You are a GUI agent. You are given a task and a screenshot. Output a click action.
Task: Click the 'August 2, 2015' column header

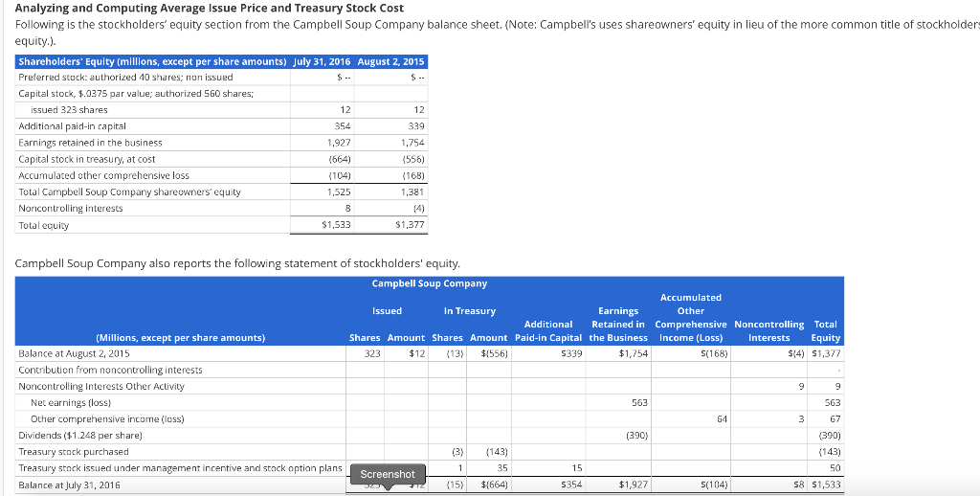pyautogui.click(x=390, y=61)
